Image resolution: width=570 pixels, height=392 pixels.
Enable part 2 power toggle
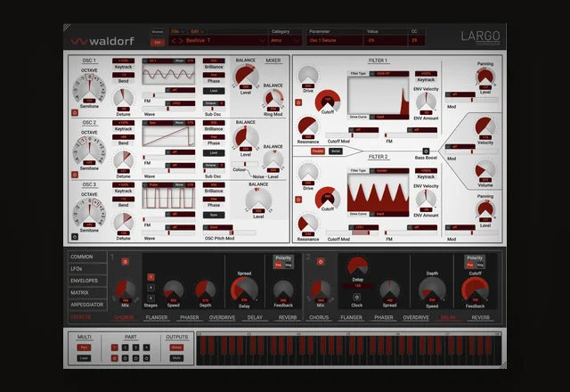pos(125,358)
